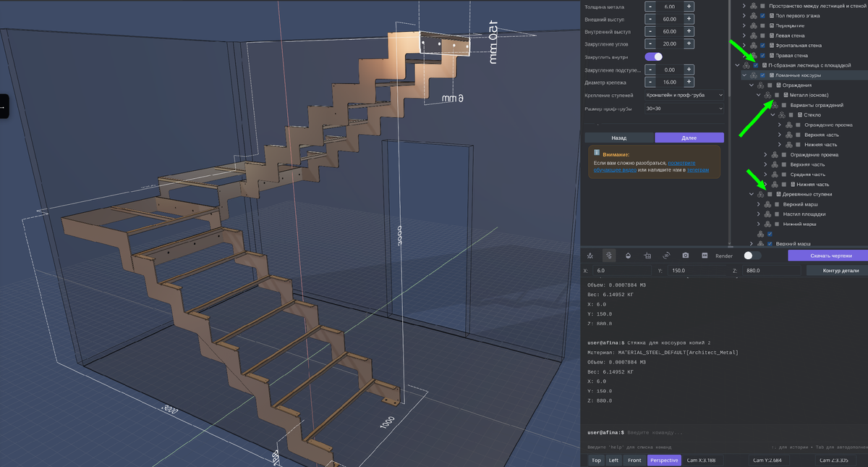
Task: Uncheck П-образная лестница с площадкой checkbox
Action: coord(755,65)
